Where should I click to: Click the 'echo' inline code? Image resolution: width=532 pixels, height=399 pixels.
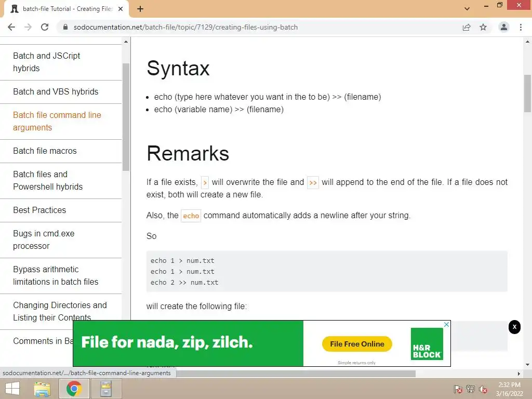coord(191,216)
